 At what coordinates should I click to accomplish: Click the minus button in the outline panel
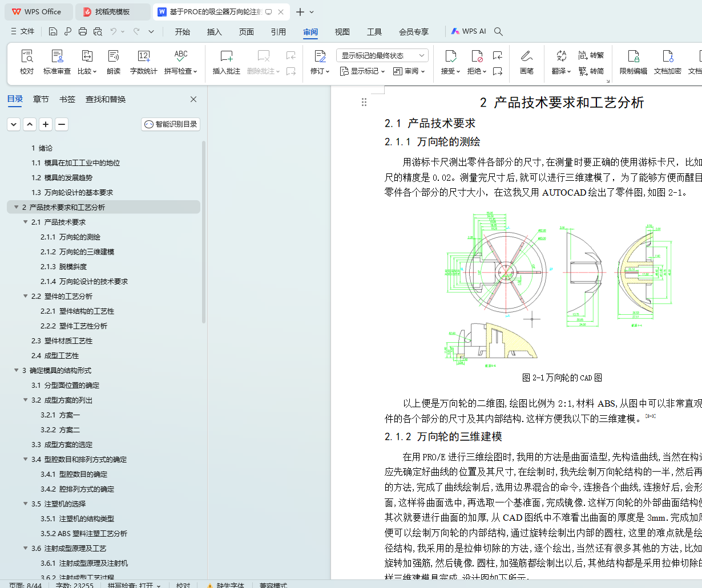pos(62,124)
